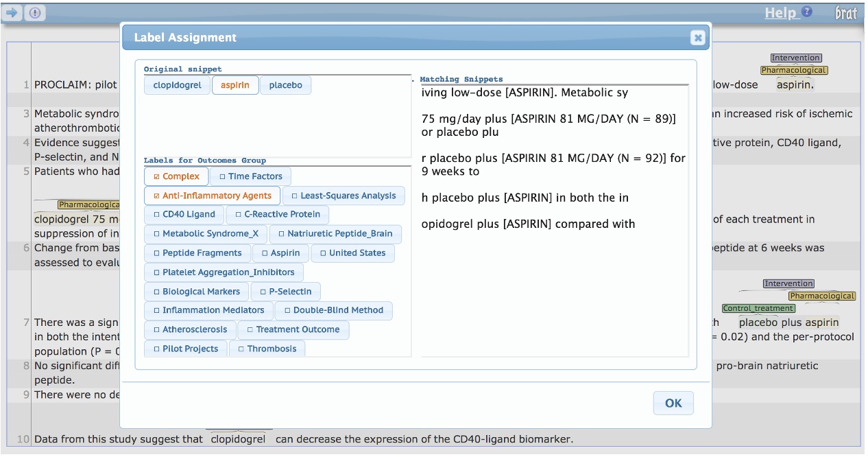The image size is (868, 457).
Task: Enable the CD40 Ligand label
Action: (x=184, y=215)
